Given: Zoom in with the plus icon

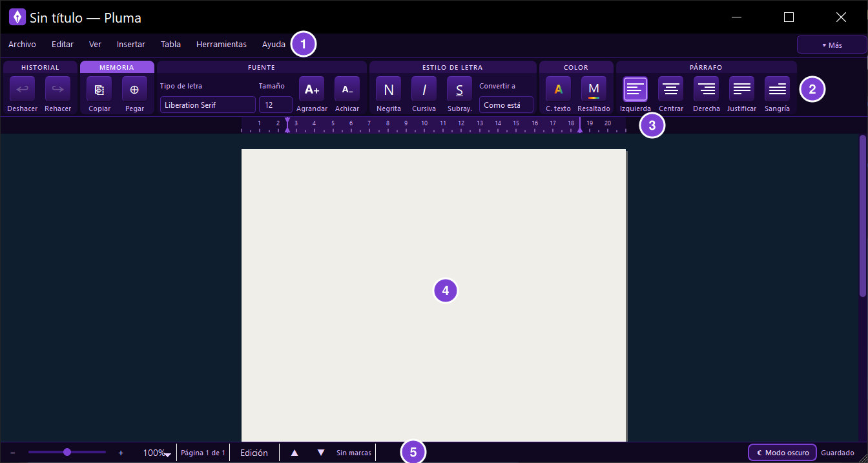Looking at the screenshot, I should pyautogui.click(x=121, y=453).
